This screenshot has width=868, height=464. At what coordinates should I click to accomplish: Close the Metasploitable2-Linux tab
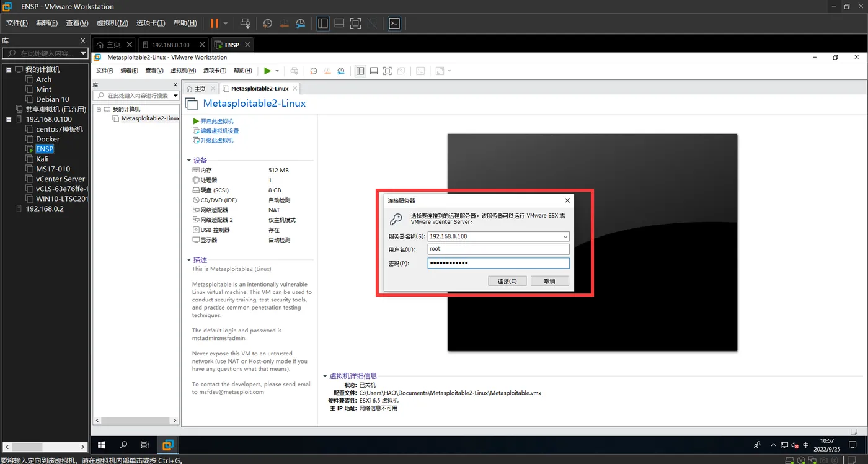pos(294,89)
